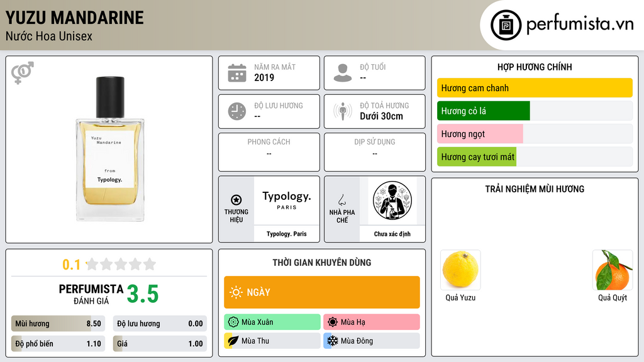644x362 pixels.
Task: Click the person silhouette icon for Độ tuổi
Action: (x=343, y=73)
